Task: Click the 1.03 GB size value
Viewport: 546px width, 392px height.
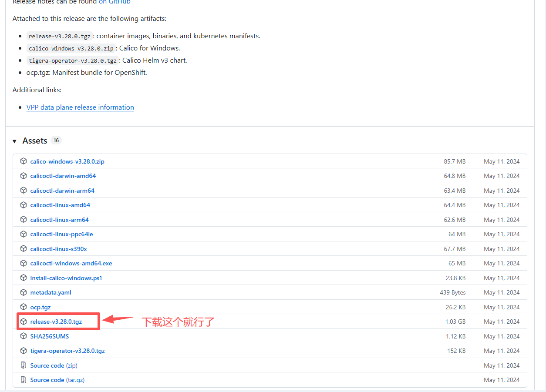Action: coord(455,322)
